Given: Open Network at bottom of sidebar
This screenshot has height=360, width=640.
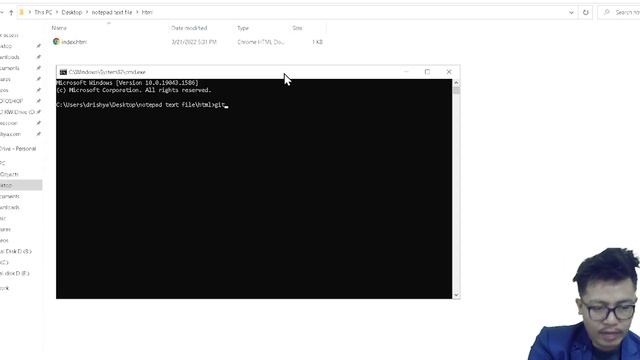Looking at the screenshot, I should pyautogui.click(x=4, y=288).
